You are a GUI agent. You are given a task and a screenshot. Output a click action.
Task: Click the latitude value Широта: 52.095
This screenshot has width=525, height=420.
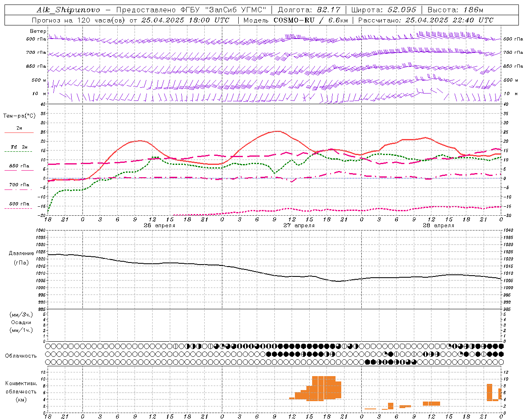click(383, 10)
